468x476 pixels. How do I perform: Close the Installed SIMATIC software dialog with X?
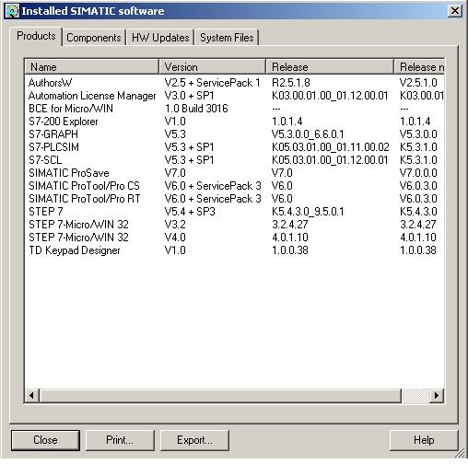(455, 11)
